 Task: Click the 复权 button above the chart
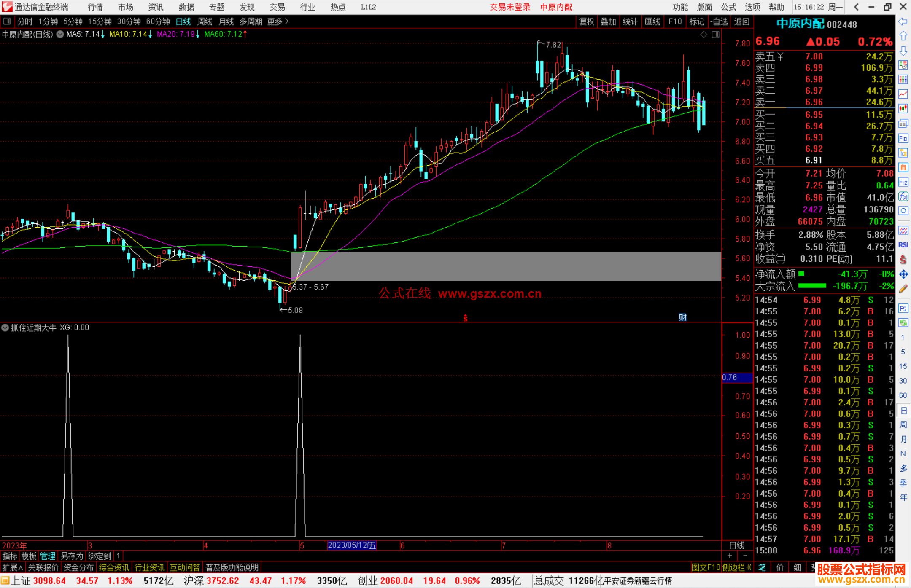tap(587, 21)
